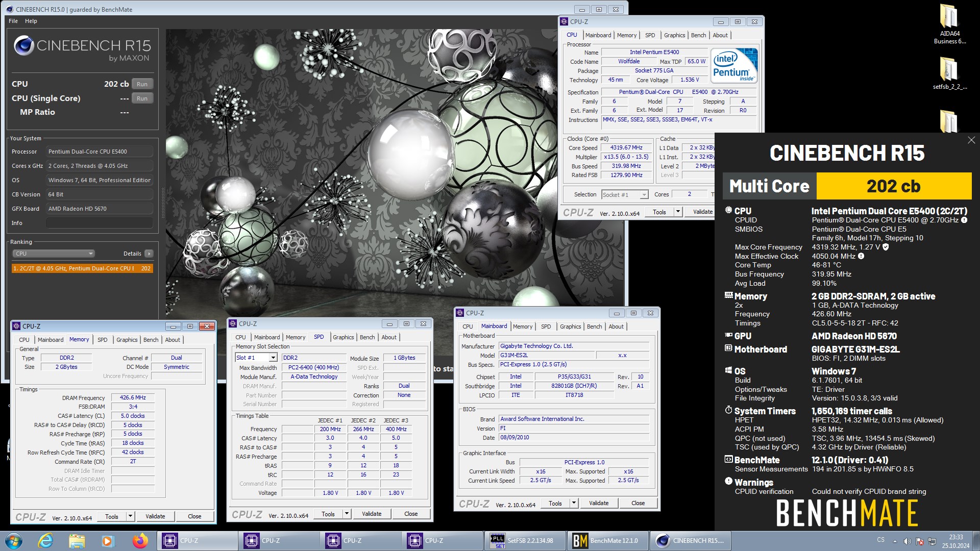
Task: Open setfsb_2_2 folder on desktop
Action: click(x=949, y=74)
